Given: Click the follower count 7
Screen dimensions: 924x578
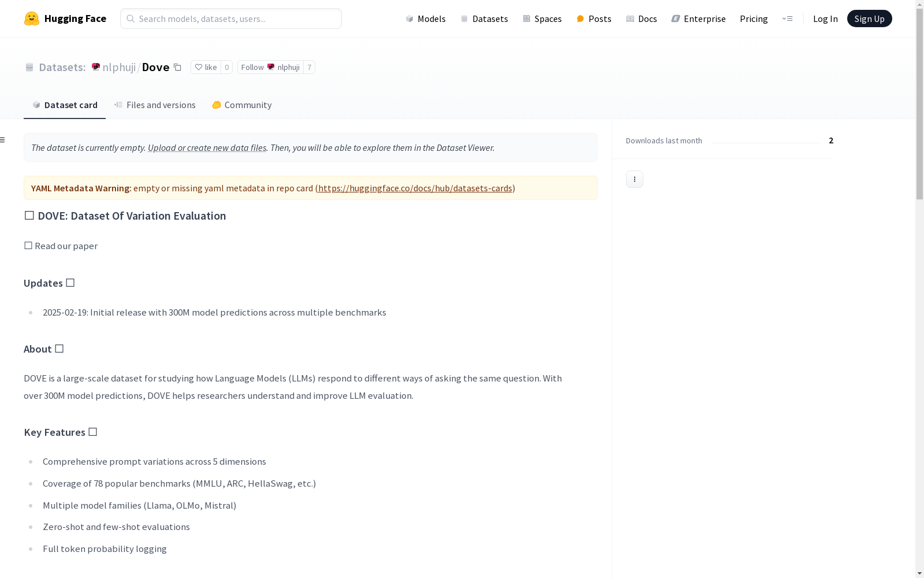Looking at the screenshot, I should 310,67.
